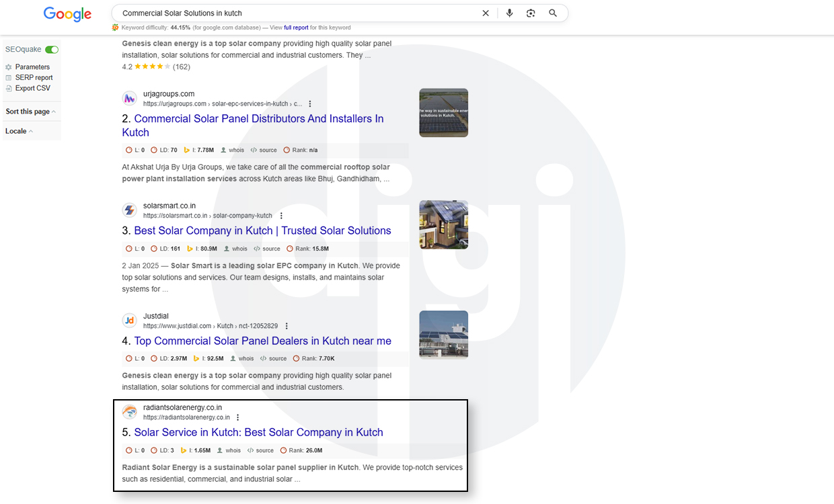Screen dimensions: 834x504
Task: Click the magnifying glass search icon
Action: tap(553, 13)
